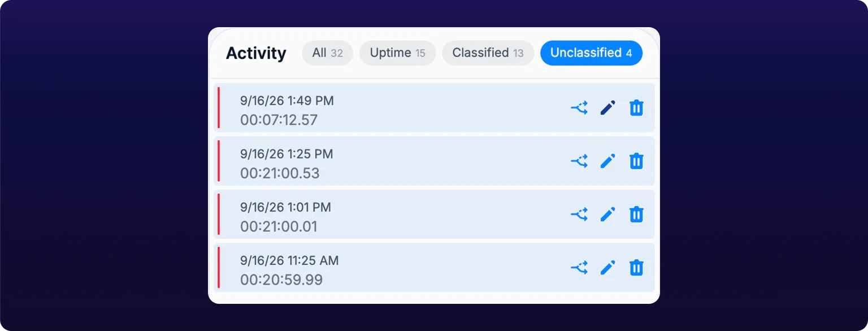Delete the 9/16/26 1:01 PM entry

(636, 214)
